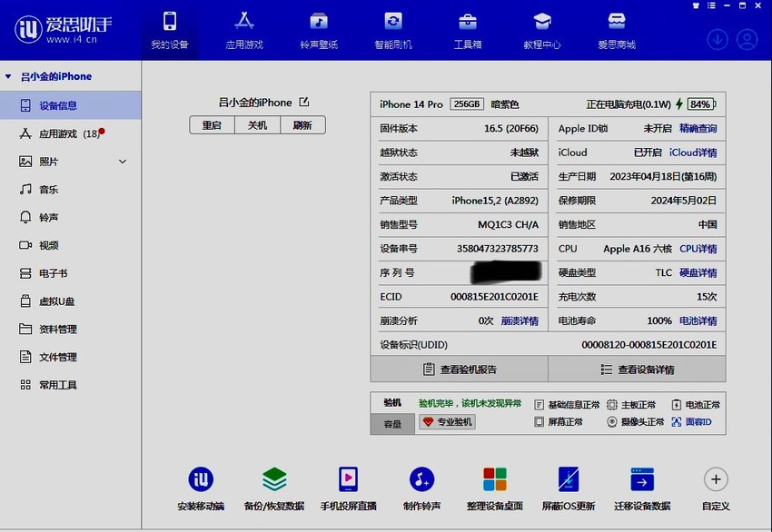Open 常用工具 in sidebar
Image resolution: width=772 pixels, height=532 pixels.
(x=71, y=385)
